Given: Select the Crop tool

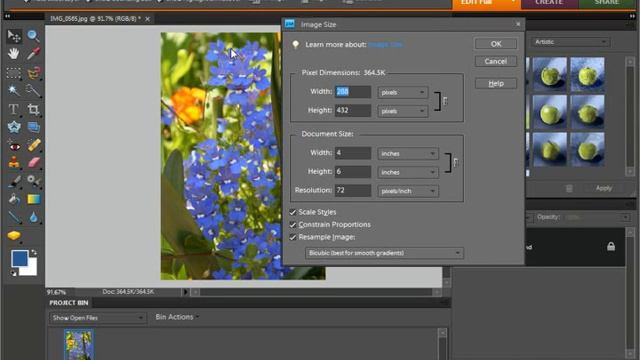Looking at the screenshot, I should pos(33,109).
